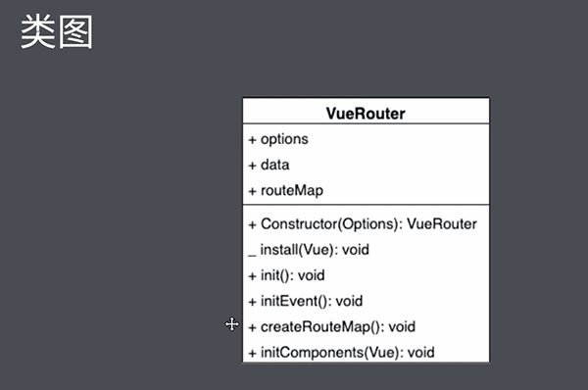Click the plus sign before createRouteMap

[253, 327]
